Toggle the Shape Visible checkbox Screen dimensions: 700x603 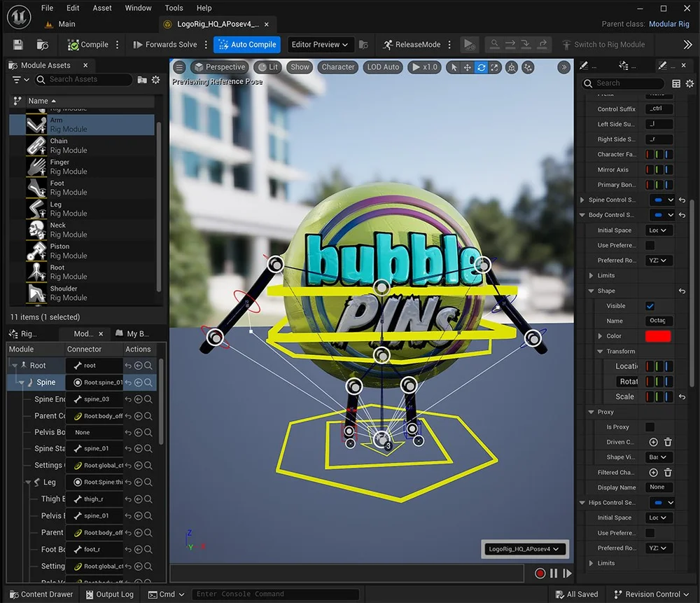(650, 306)
